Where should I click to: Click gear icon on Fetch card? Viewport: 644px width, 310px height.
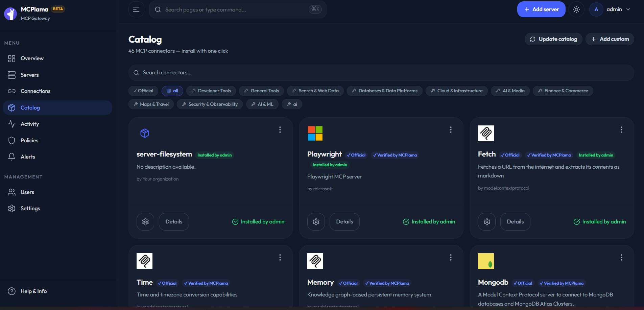tap(487, 222)
